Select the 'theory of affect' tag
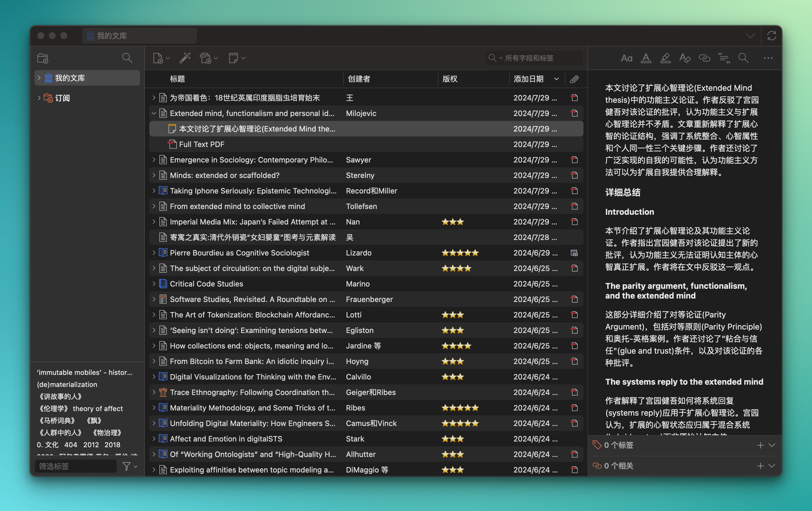The height and width of the screenshot is (511, 812). tap(98, 409)
